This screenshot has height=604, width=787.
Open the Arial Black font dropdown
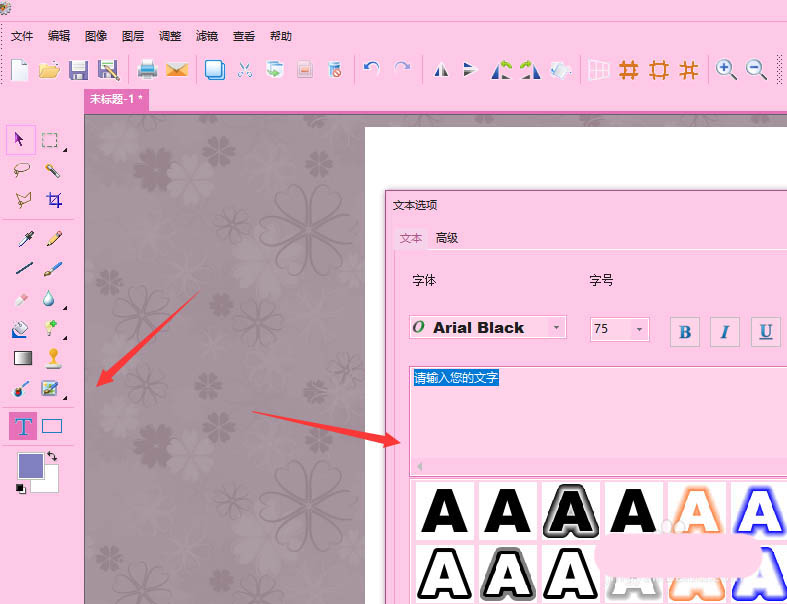coord(556,327)
